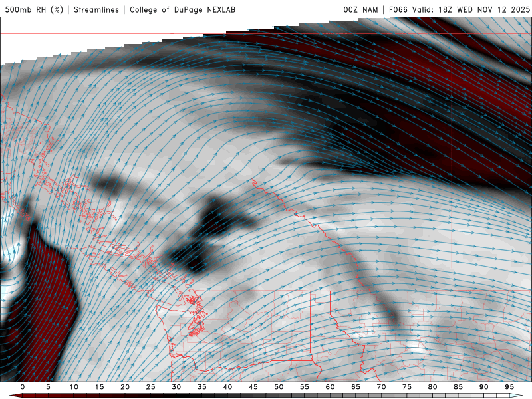532x399 pixels.
Task: Click the colorbar label '75'
Action: [407, 387]
